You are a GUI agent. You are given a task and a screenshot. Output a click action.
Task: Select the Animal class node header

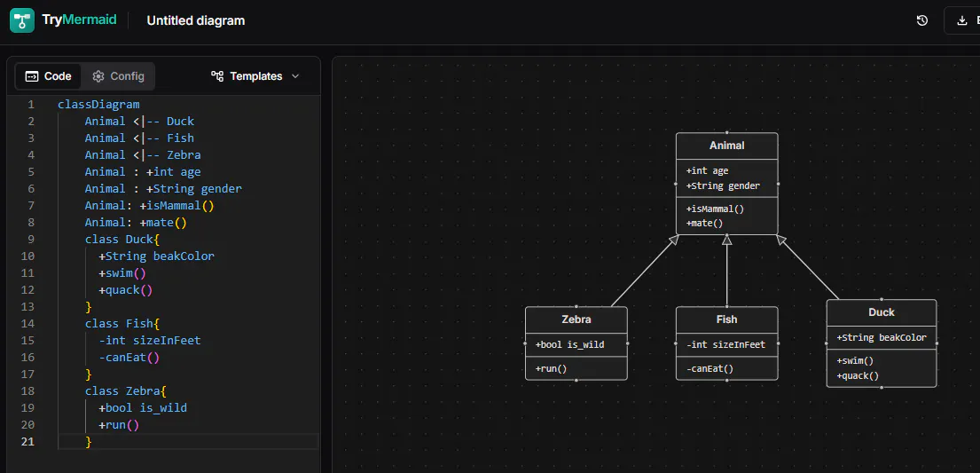coord(727,146)
